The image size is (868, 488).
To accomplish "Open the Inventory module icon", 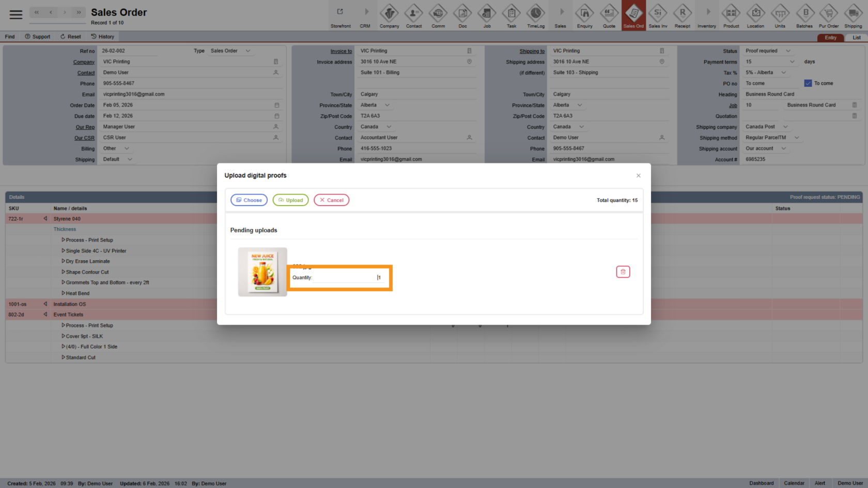I will [x=707, y=15].
